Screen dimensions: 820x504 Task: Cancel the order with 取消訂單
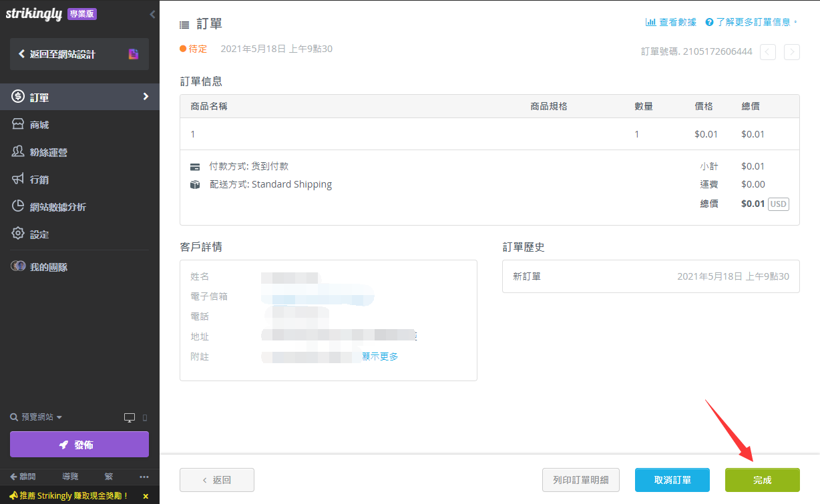[x=672, y=480]
